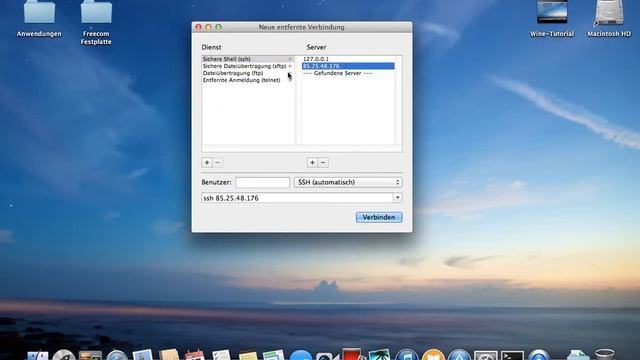Open the SSH (automatisch) dropdown
640x360 pixels.
click(x=348, y=182)
